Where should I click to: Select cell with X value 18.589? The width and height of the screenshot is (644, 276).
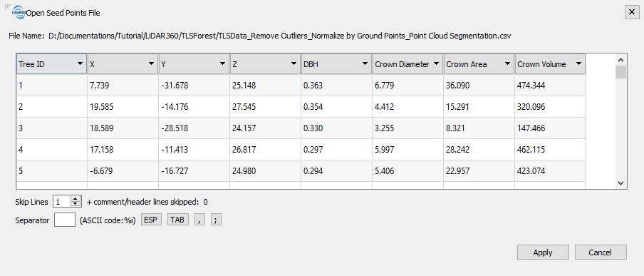[x=123, y=128]
